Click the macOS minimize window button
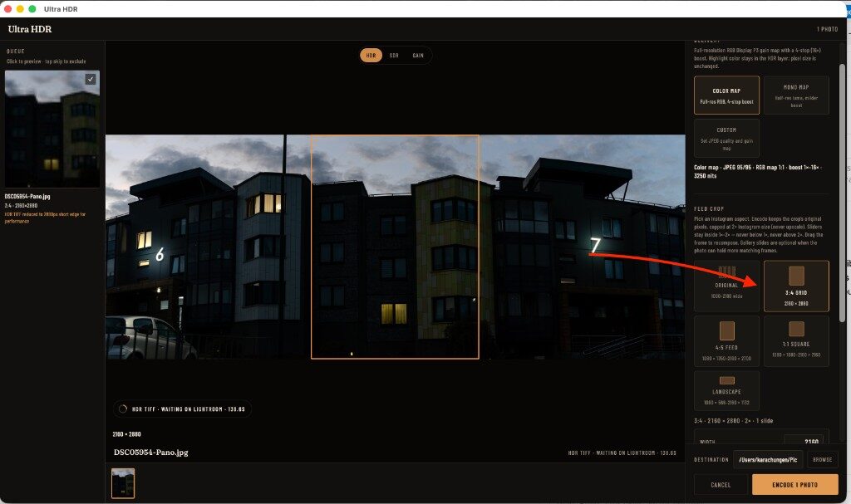Image resolution: width=851 pixels, height=504 pixels. 20,8
